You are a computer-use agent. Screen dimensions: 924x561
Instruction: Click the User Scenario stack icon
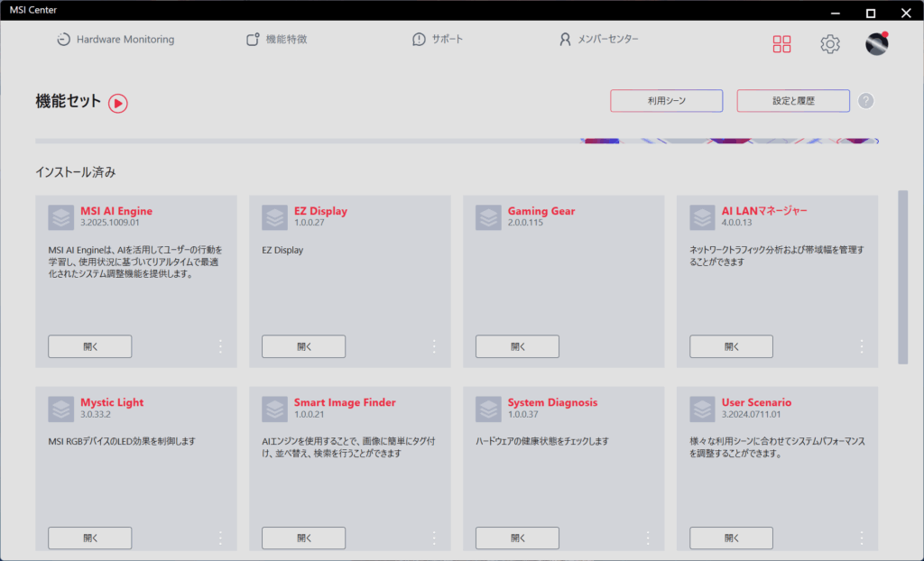point(702,409)
